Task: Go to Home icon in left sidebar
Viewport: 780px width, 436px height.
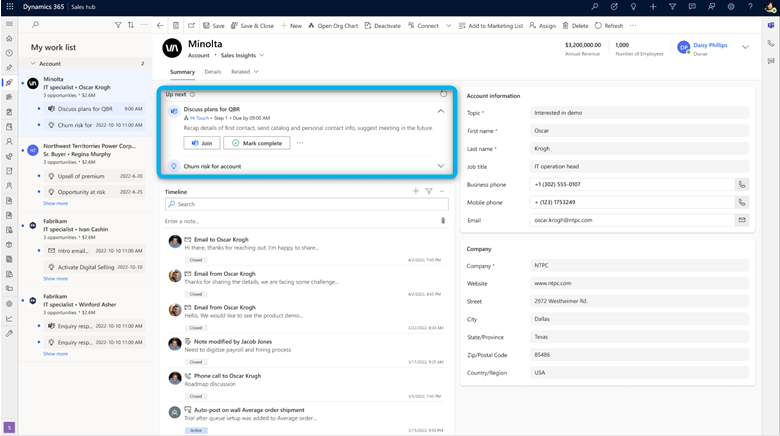Action: pyautogui.click(x=9, y=38)
